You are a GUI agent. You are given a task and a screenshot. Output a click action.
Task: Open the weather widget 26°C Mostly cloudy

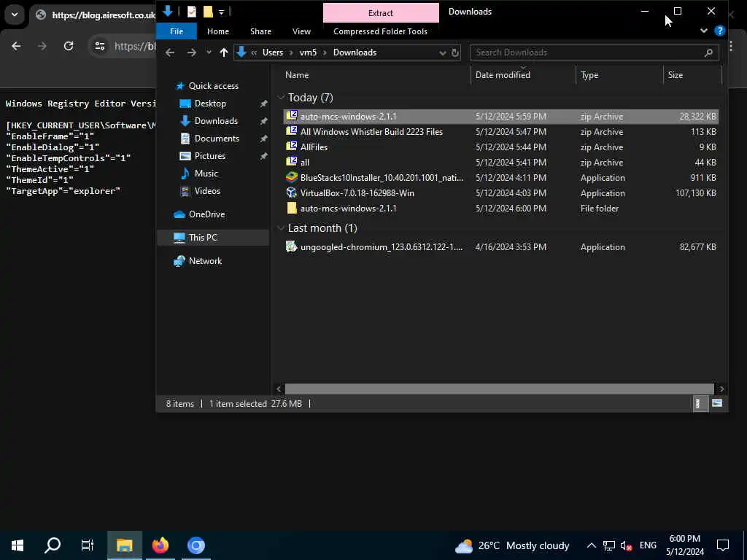click(512, 545)
